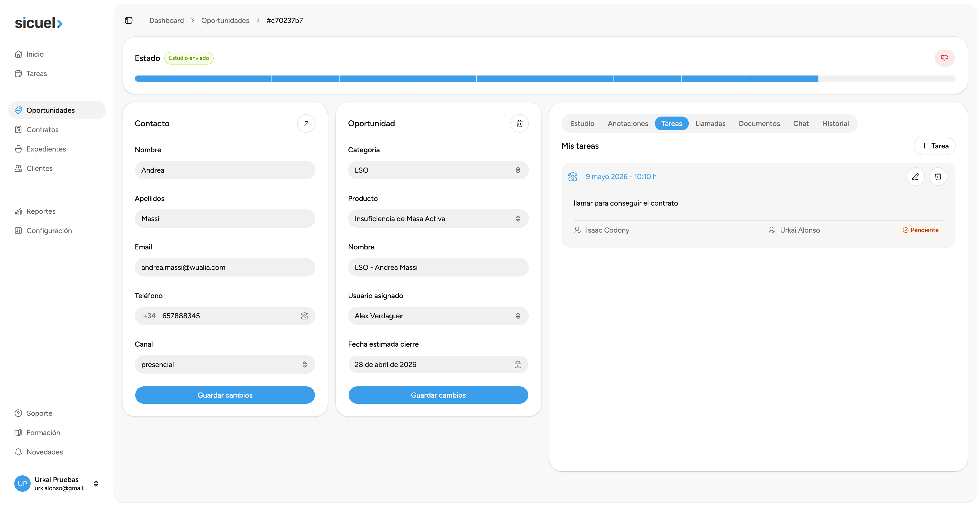Open the calendar picker for closing date
Viewport: 980px width, 506px height.
click(518, 364)
